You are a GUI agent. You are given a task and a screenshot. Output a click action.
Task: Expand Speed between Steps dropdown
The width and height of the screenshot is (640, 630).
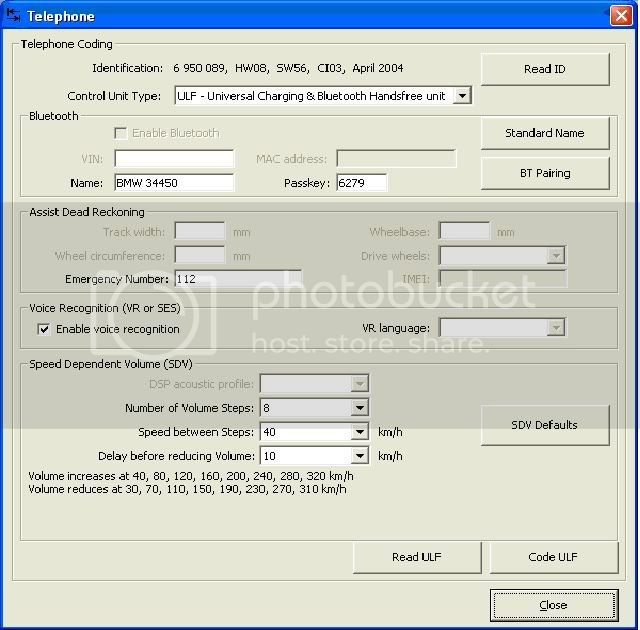(x=360, y=432)
